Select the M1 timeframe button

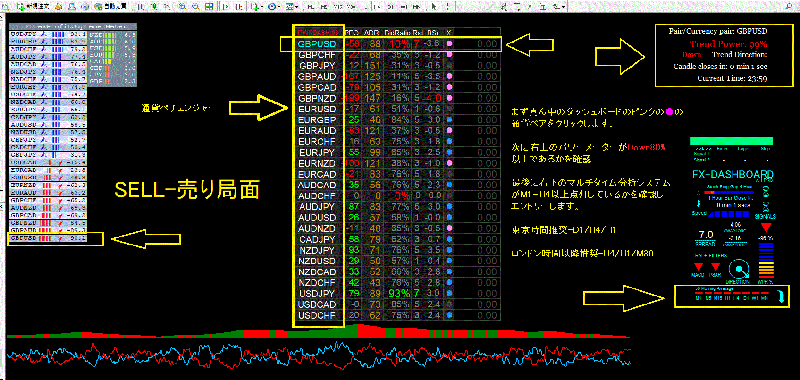coord(310,7)
